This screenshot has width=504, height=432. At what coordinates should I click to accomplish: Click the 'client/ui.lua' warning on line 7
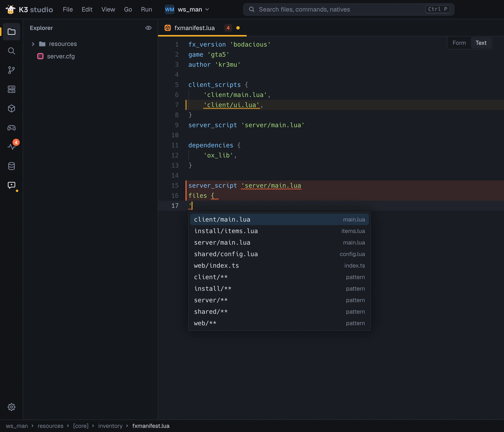[231, 105]
